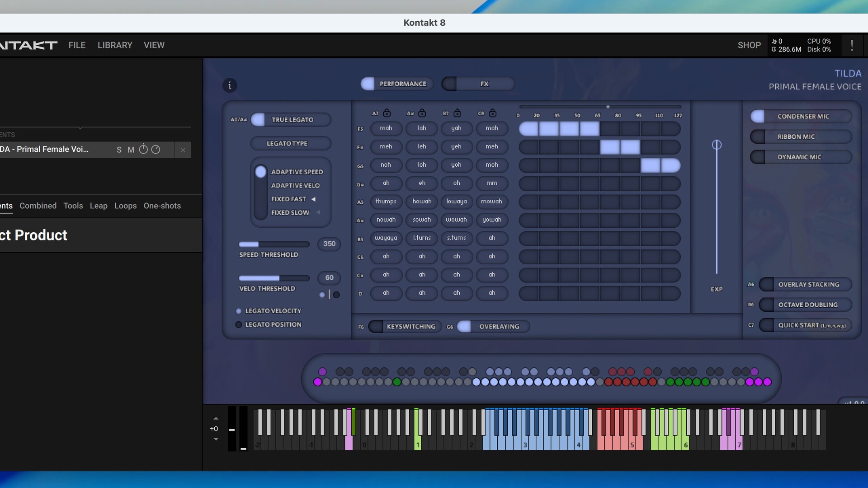Open the View menu

(154, 45)
